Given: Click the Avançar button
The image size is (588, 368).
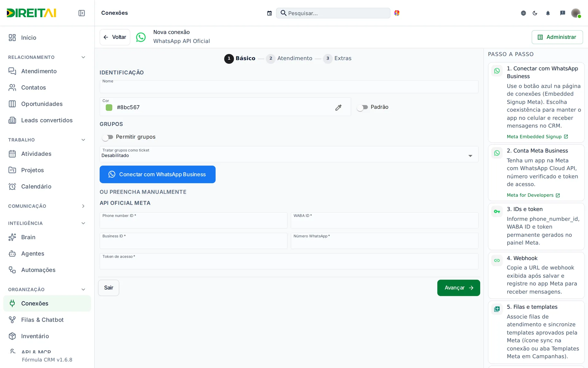Looking at the screenshot, I should coord(458,288).
